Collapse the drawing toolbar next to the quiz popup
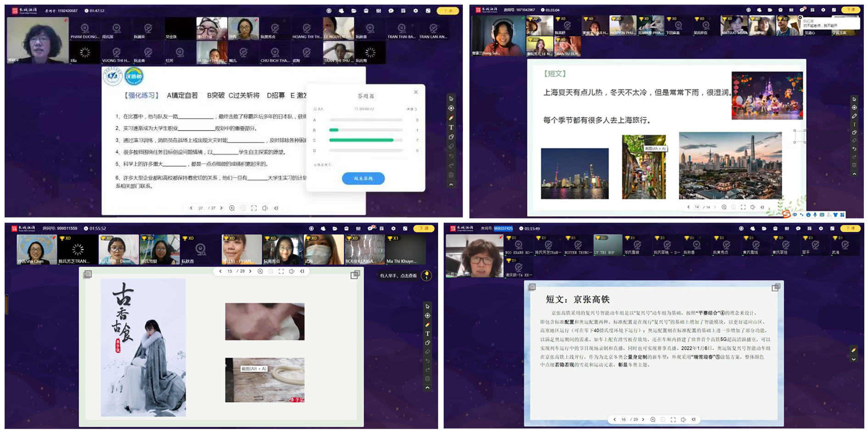 [x=451, y=184]
